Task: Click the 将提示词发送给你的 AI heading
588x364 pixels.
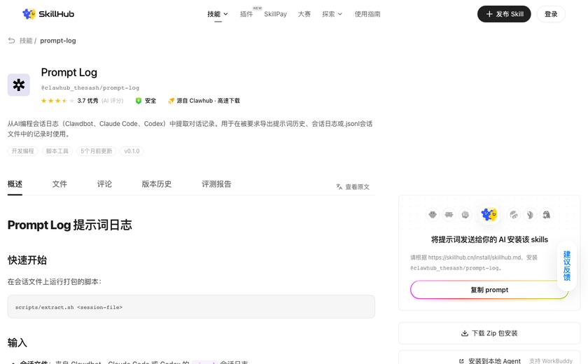Action: coord(489,239)
